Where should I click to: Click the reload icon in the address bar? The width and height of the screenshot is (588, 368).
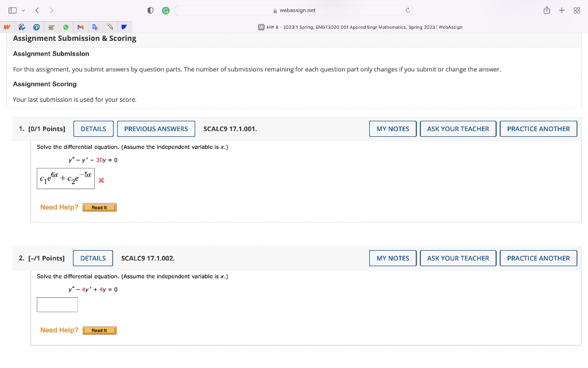click(x=408, y=10)
